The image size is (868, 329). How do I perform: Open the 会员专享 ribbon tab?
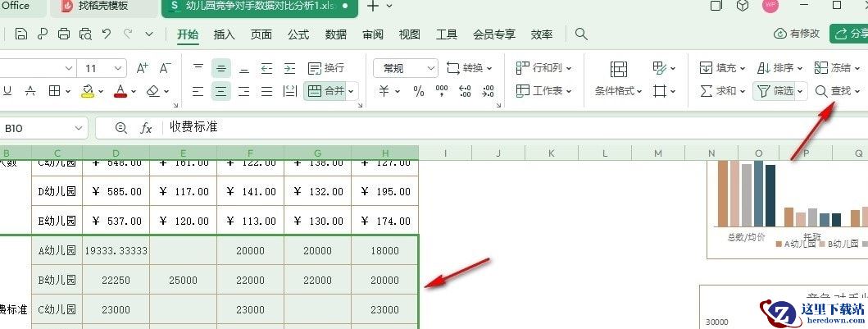tap(494, 34)
